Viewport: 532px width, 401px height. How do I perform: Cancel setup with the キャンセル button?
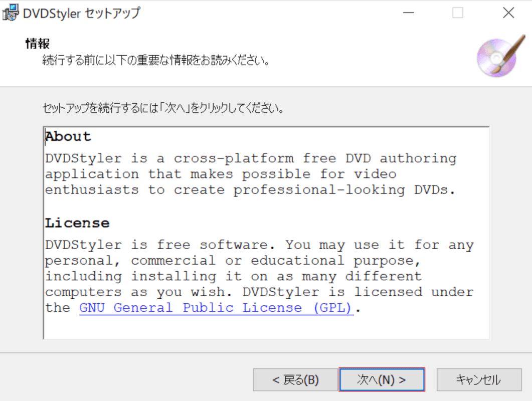(479, 379)
